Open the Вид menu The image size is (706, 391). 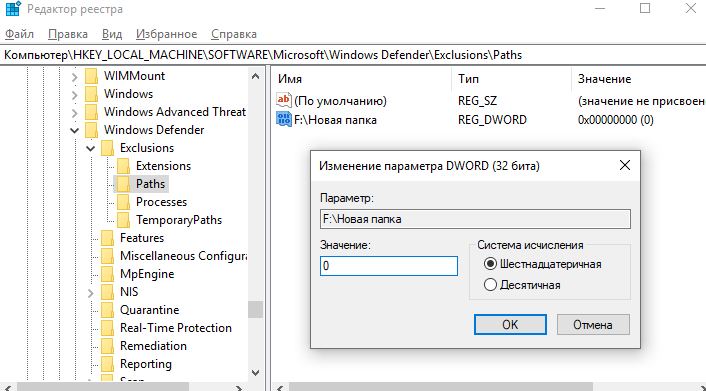coord(112,34)
